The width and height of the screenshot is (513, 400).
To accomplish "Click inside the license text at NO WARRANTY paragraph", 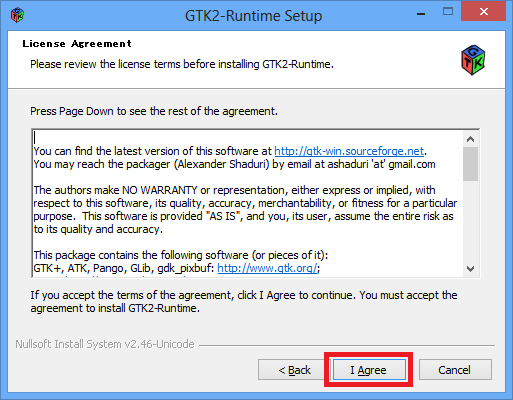I will pos(245,210).
